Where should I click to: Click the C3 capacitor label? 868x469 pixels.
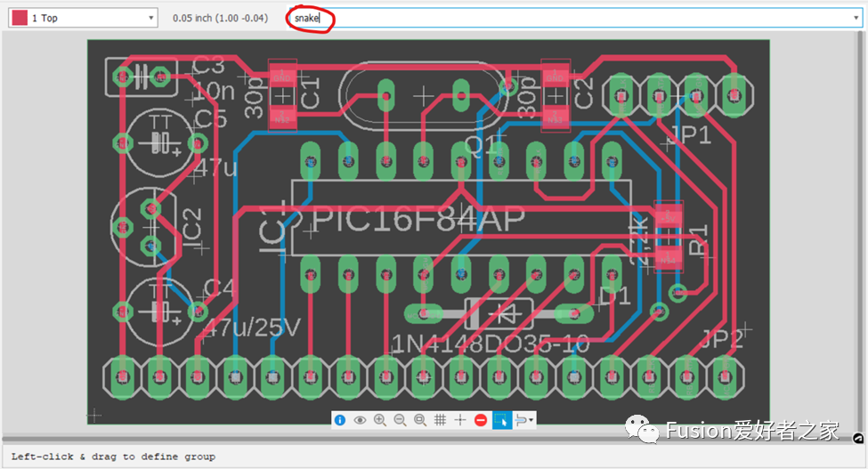(x=208, y=66)
